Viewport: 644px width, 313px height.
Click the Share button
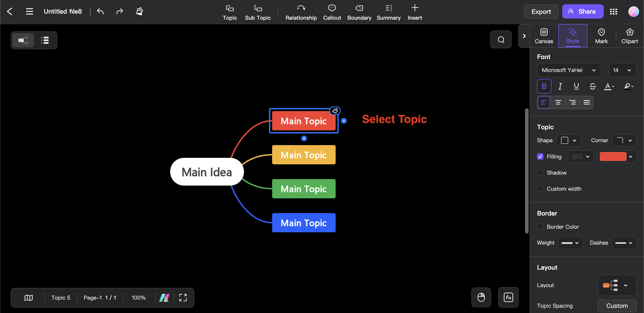(582, 11)
